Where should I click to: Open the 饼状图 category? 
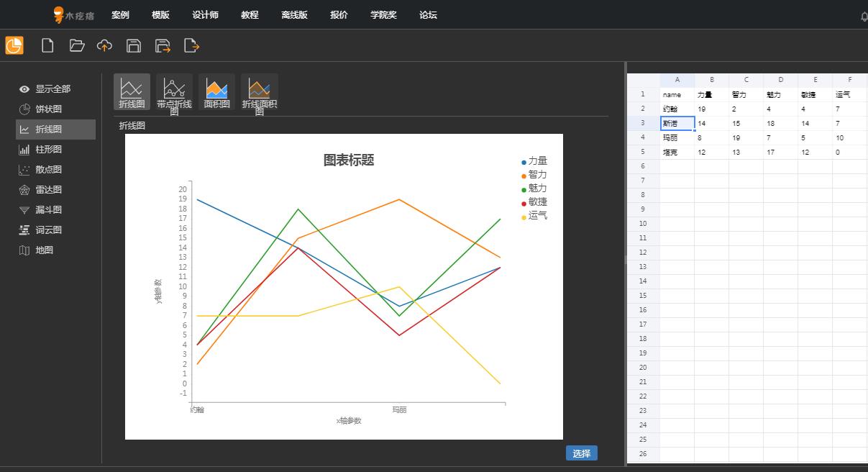(x=48, y=109)
